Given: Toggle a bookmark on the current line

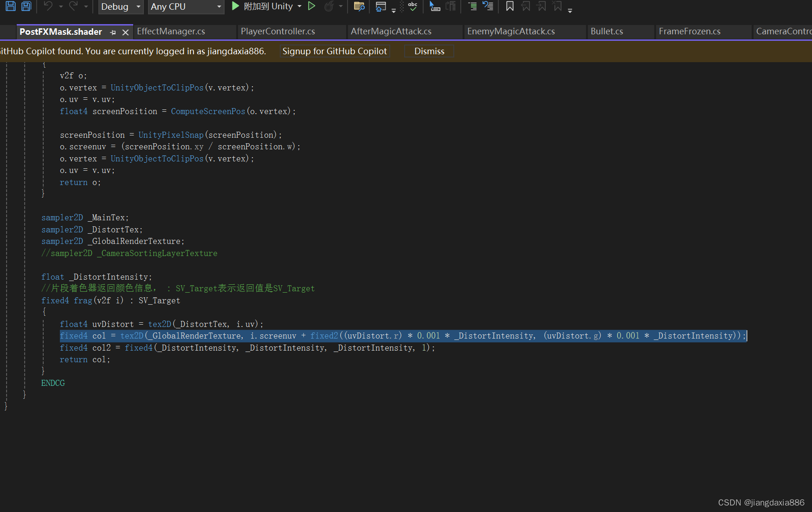Looking at the screenshot, I should click(509, 6).
